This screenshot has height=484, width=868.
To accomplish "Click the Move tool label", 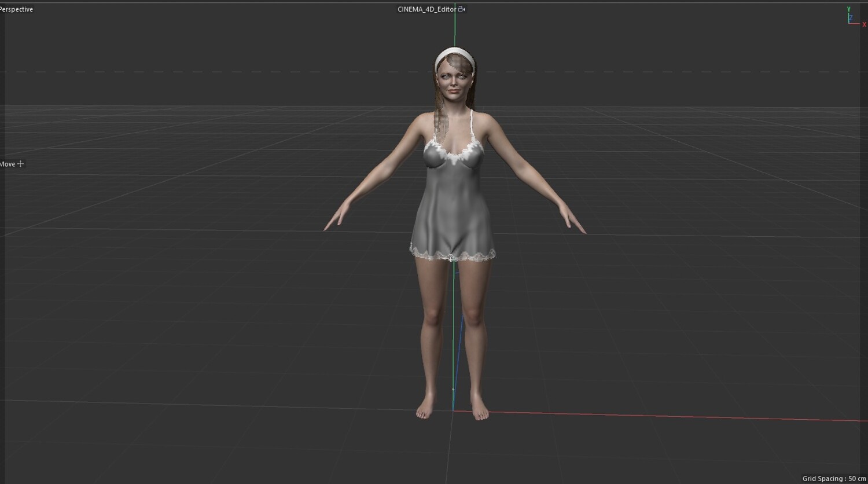I will tap(8, 164).
